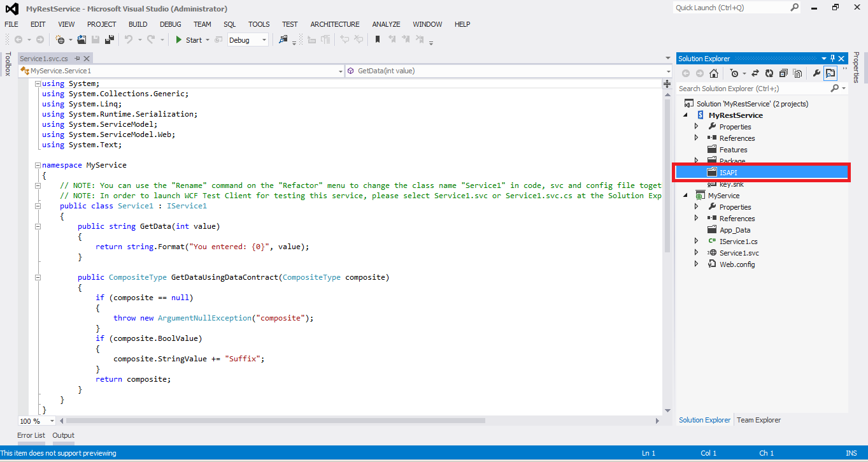Toggle Show All Files in Solution Explorer
The image size is (868, 462).
pyautogui.click(x=797, y=73)
